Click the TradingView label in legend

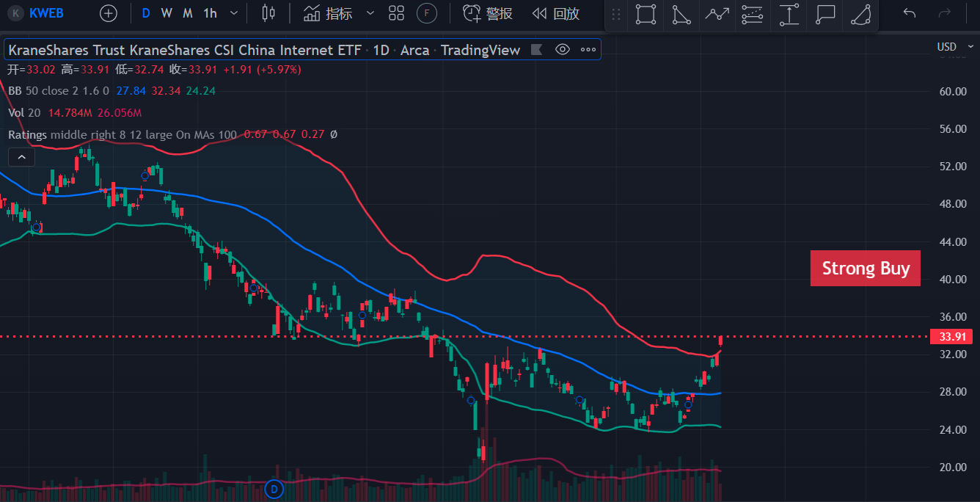(480, 50)
